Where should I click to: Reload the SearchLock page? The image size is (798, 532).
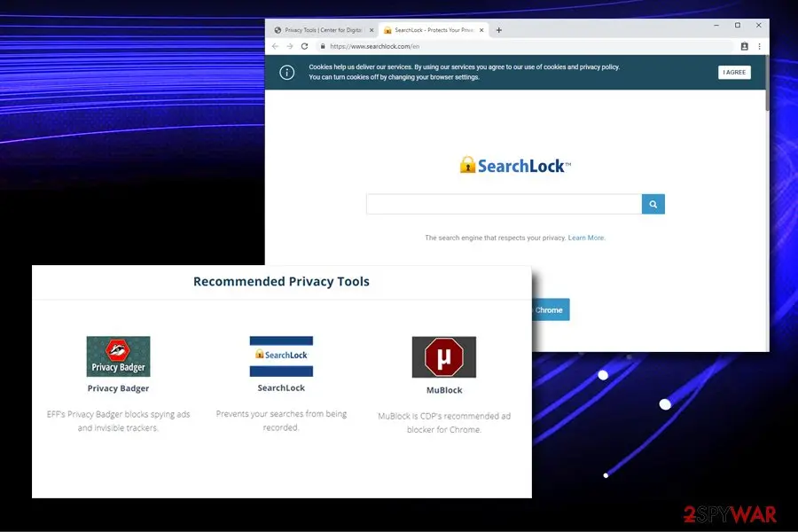[x=304, y=46]
